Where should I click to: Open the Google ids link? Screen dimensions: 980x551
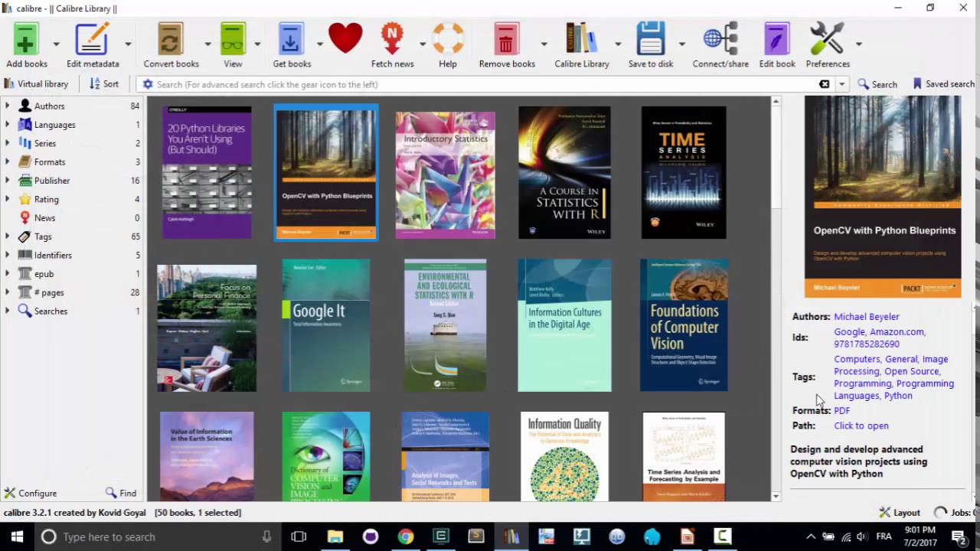click(x=849, y=332)
